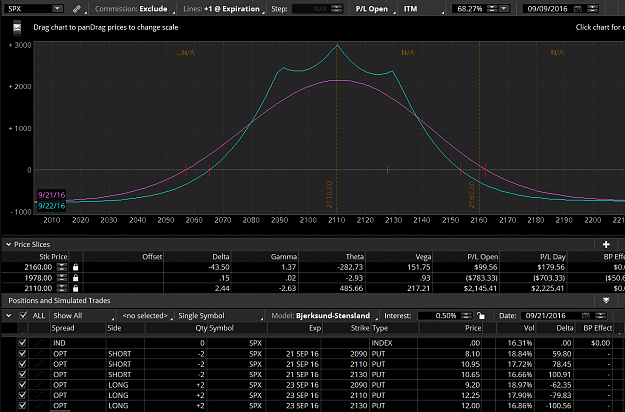Toggle the ALL positions checkbox
Image resolution: width=625 pixels, height=412 pixels.
pos(23,316)
